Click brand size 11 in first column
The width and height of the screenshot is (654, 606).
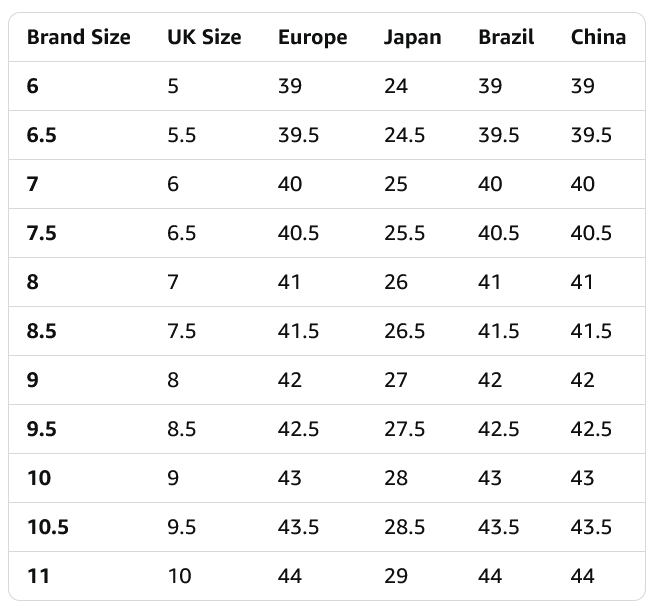tap(38, 576)
